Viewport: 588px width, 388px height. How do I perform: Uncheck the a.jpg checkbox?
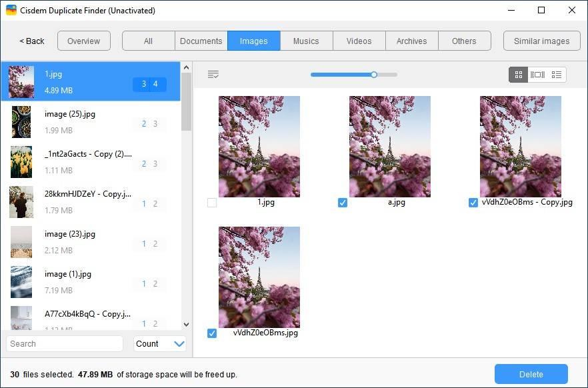click(x=343, y=203)
